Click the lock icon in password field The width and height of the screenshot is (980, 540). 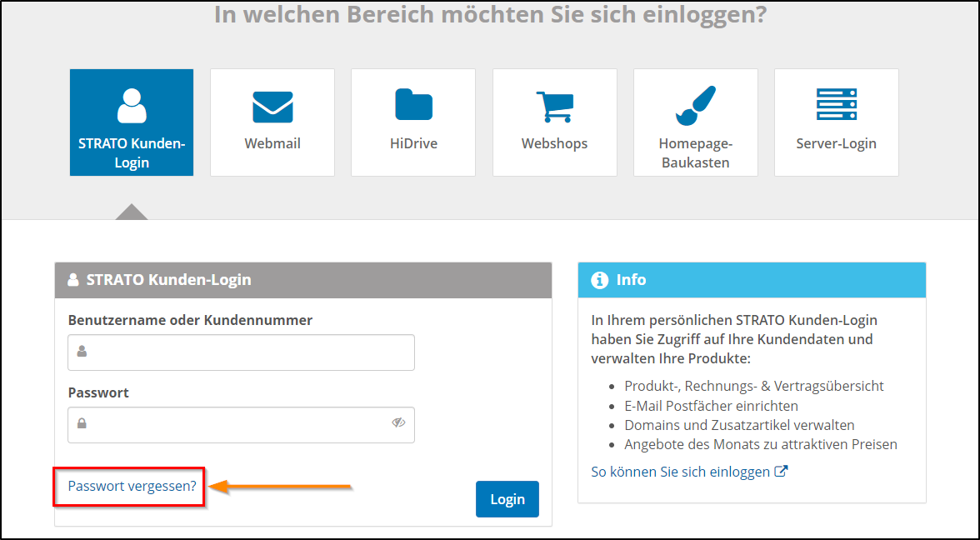[82, 423]
